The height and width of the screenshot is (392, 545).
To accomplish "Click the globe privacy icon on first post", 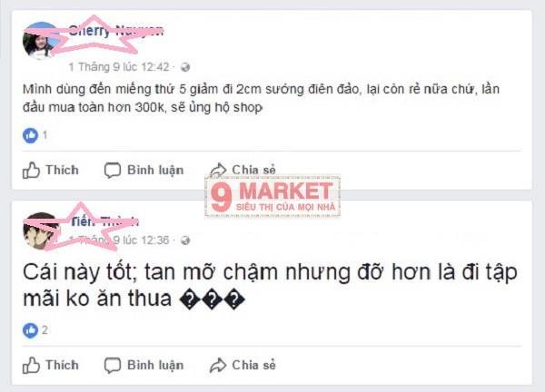I will [185, 67].
